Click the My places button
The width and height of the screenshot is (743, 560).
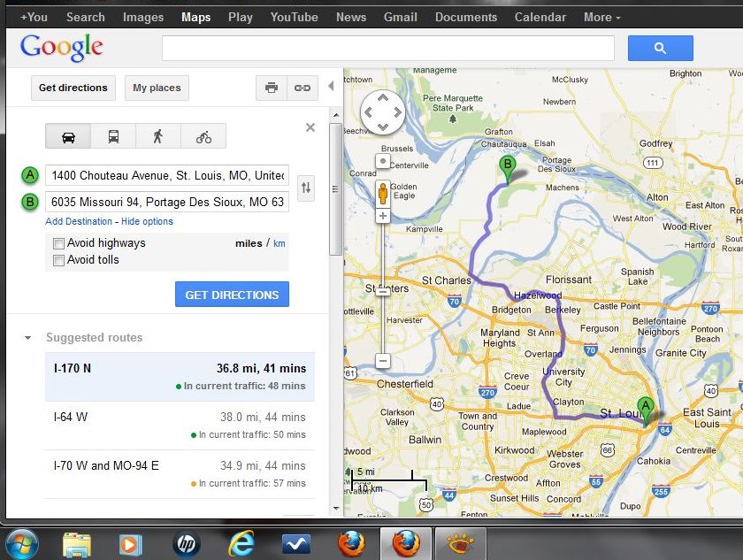pos(157,88)
